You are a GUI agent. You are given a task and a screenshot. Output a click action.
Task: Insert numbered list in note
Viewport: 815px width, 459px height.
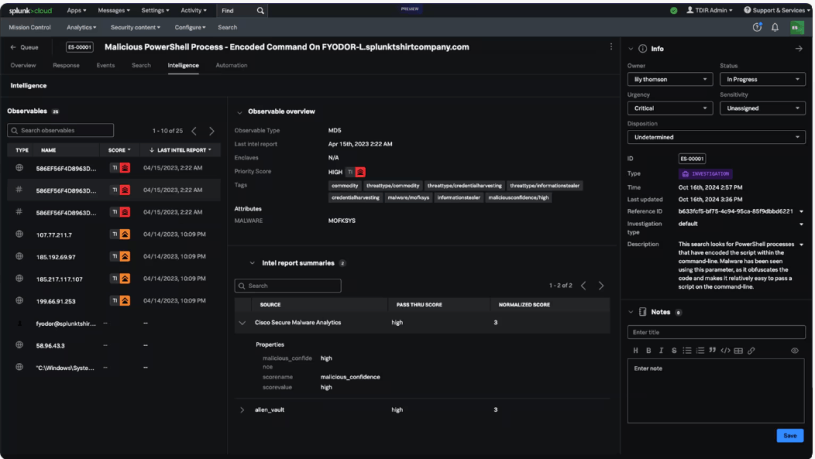[700, 350]
